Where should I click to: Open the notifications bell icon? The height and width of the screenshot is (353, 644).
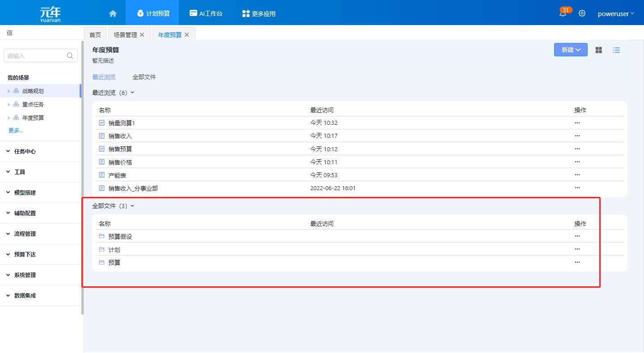coord(563,13)
